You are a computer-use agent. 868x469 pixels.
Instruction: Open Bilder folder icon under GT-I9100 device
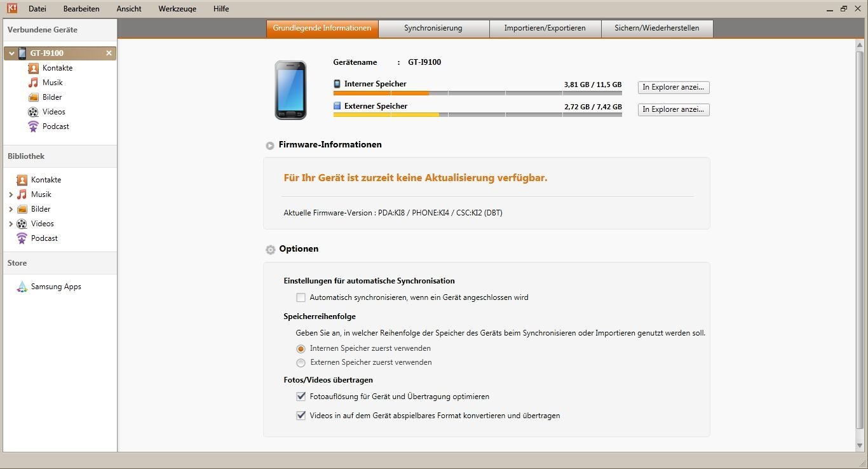[33, 97]
